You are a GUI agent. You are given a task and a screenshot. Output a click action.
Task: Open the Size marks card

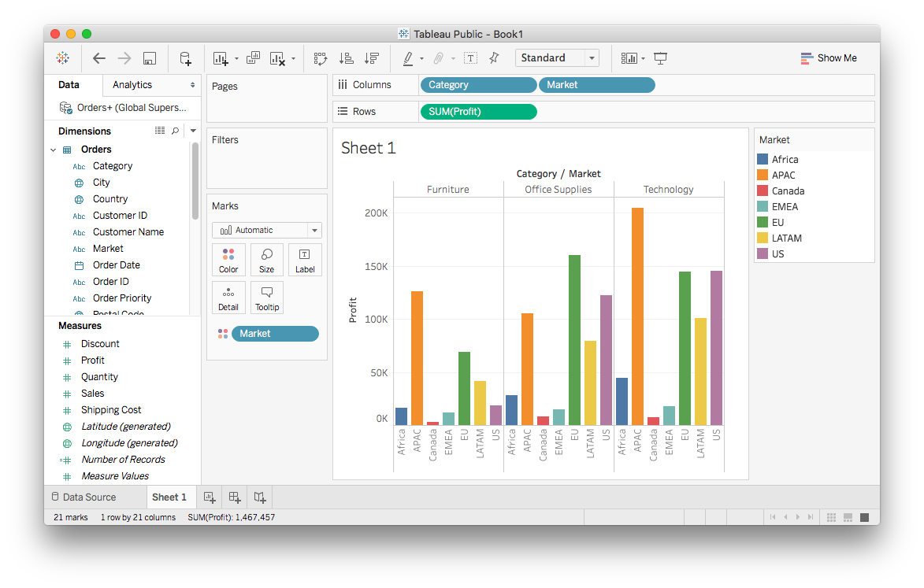tap(266, 259)
